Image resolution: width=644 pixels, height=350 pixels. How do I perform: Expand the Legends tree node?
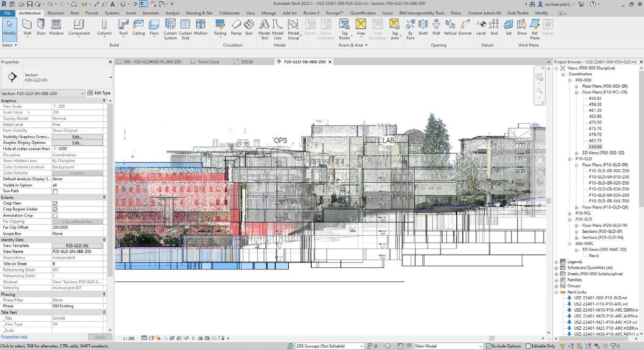tap(556, 262)
